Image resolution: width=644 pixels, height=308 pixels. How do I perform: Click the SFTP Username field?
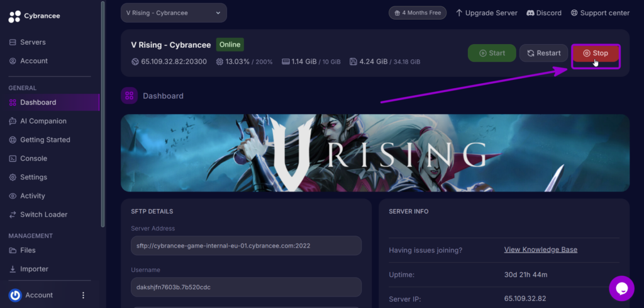pyautogui.click(x=246, y=287)
